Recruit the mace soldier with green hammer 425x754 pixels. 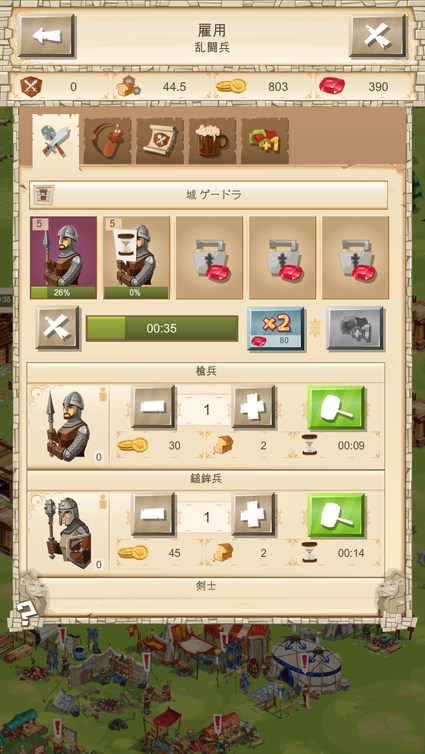pos(336,515)
